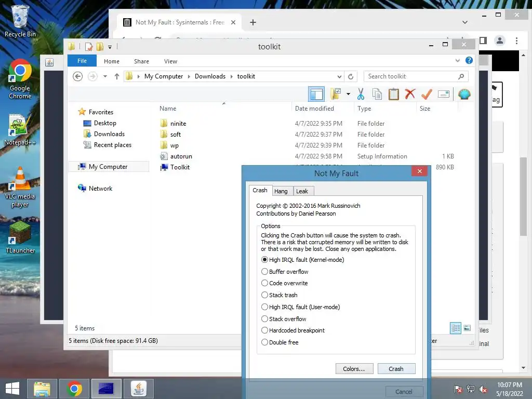Click Downloads in the address breadcrumb

[x=210, y=76]
